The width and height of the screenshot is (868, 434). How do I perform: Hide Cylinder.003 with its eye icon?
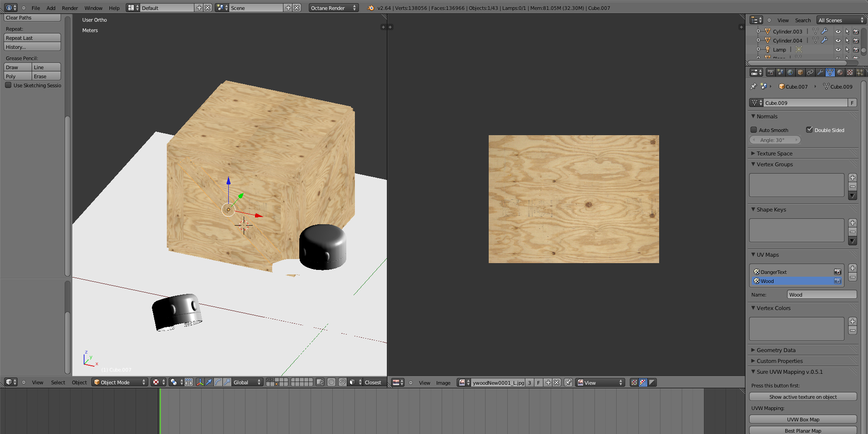pos(838,31)
